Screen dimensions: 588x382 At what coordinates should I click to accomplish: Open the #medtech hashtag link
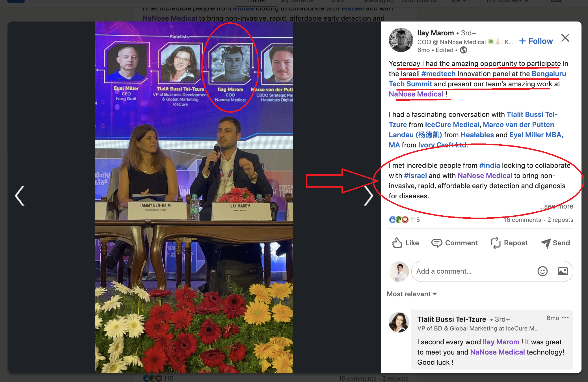438,74
